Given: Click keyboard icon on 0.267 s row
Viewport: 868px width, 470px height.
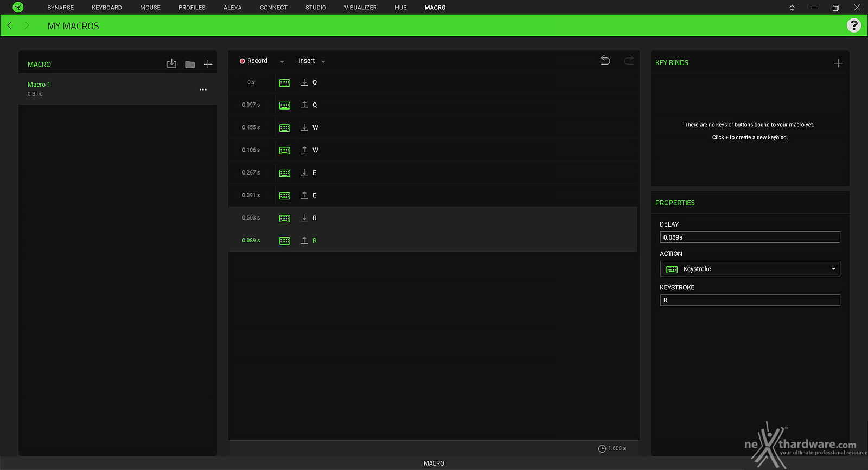Looking at the screenshot, I should 284,173.
